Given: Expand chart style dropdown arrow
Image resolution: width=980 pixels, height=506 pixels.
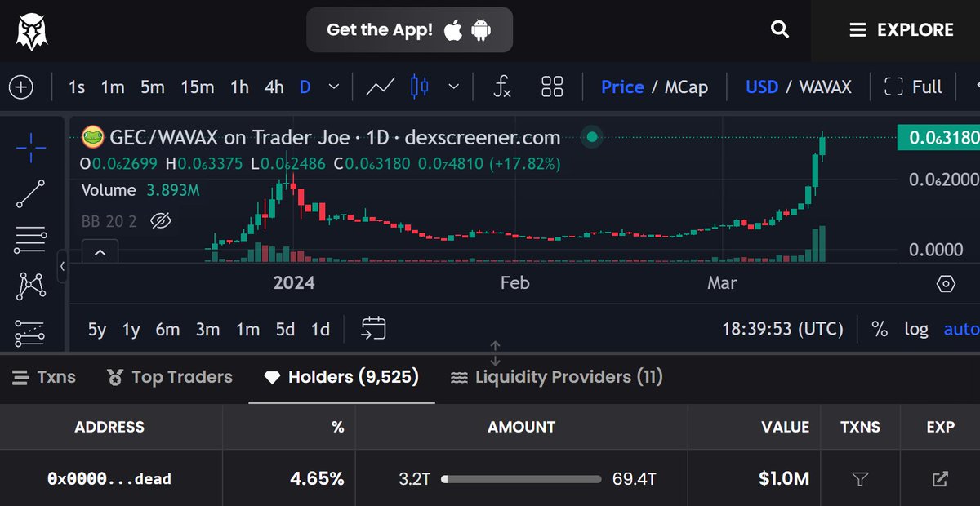Looking at the screenshot, I should [x=454, y=87].
